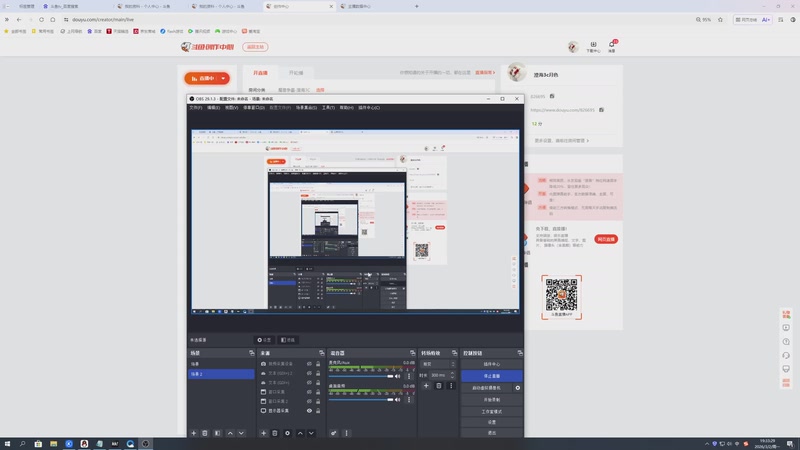Add a scene transition with the plus icon
The image size is (800, 450).
coord(426,386)
